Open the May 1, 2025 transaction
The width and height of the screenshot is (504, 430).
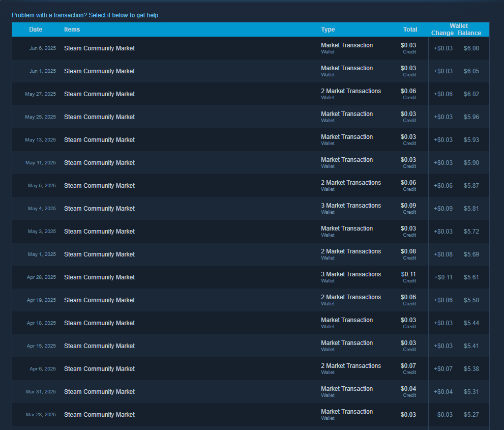pyautogui.click(x=251, y=254)
